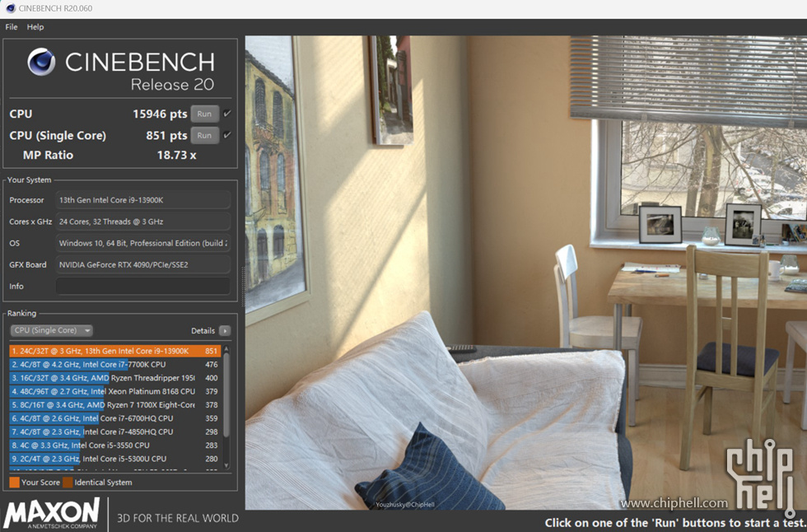Viewport: 807px width, 532px height.
Task: Select the Cores x GHz field
Action: [x=142, y=222]
